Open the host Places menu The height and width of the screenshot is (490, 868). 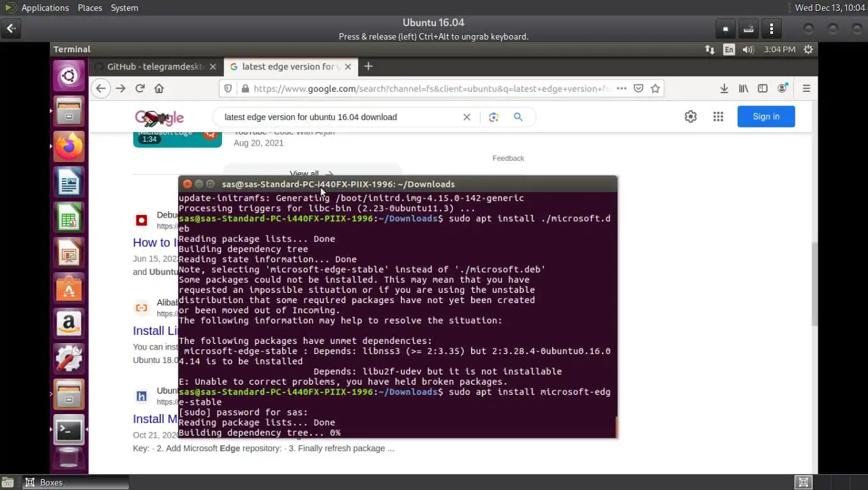(90, 8)
